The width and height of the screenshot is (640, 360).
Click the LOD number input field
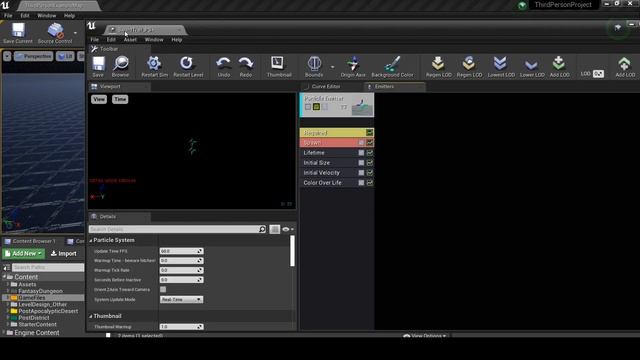tap(598, 74)
